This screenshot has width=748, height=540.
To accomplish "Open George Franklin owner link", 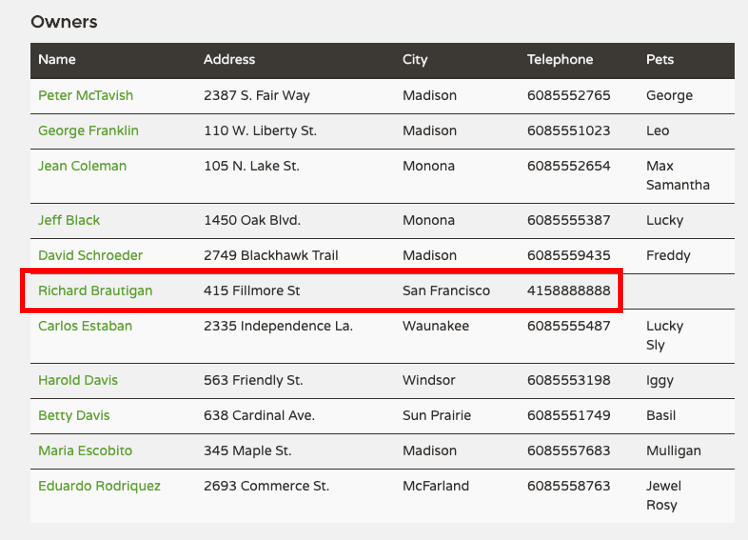I will coord(88,131).
